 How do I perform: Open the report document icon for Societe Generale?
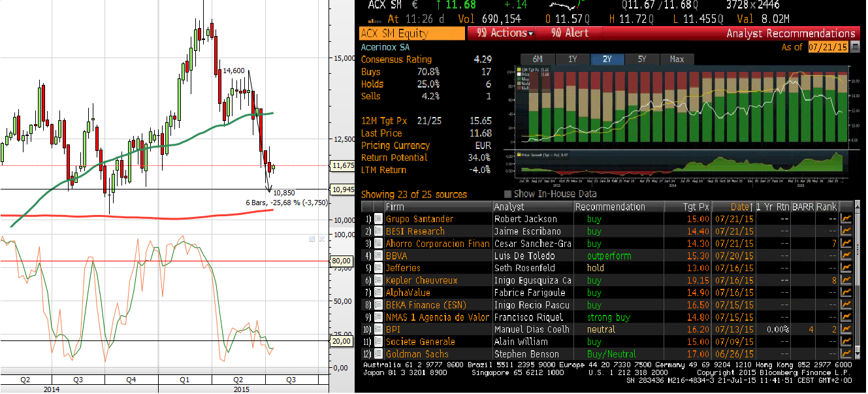click(378, 342)
